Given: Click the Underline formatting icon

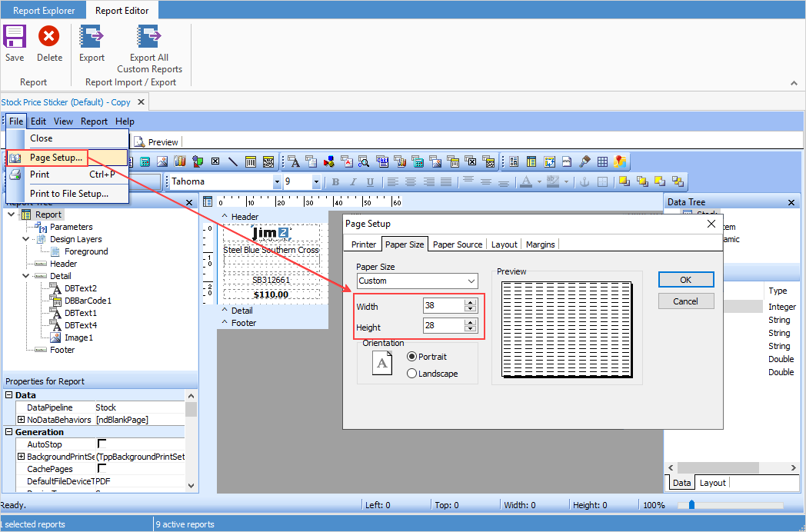Looking at the screenshot, I should (x=370, y=182).
